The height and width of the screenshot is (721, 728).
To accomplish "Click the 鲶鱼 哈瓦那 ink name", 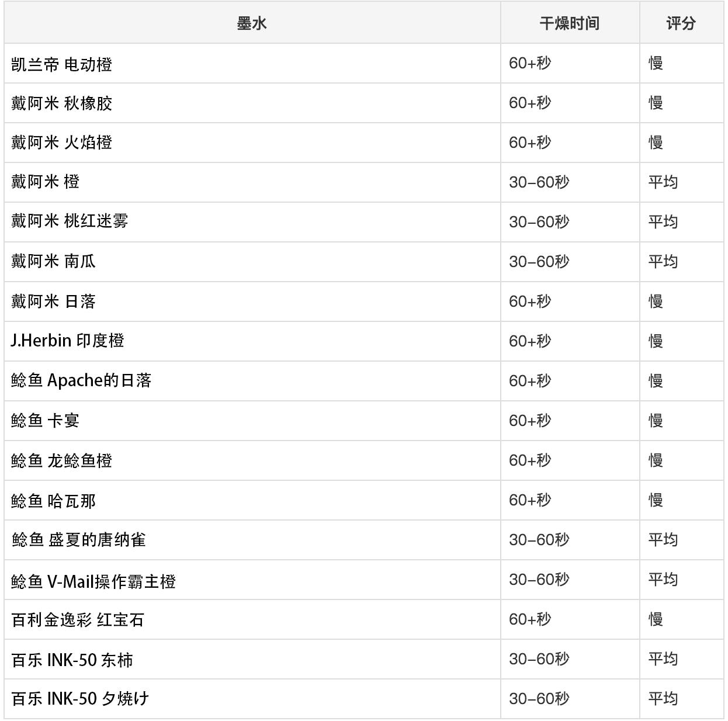I will (x=53, y=501).
